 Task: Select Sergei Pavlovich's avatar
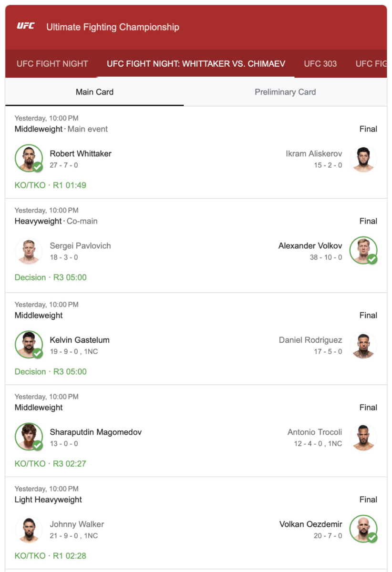click(29, 251)
